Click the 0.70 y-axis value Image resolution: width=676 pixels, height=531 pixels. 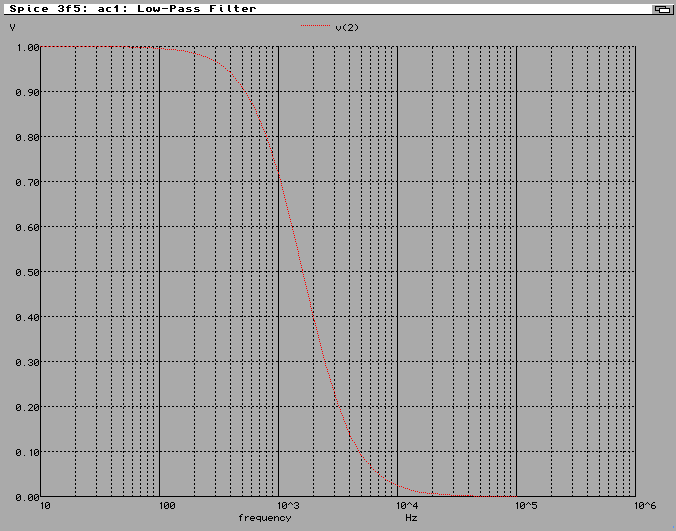point(28,182)
